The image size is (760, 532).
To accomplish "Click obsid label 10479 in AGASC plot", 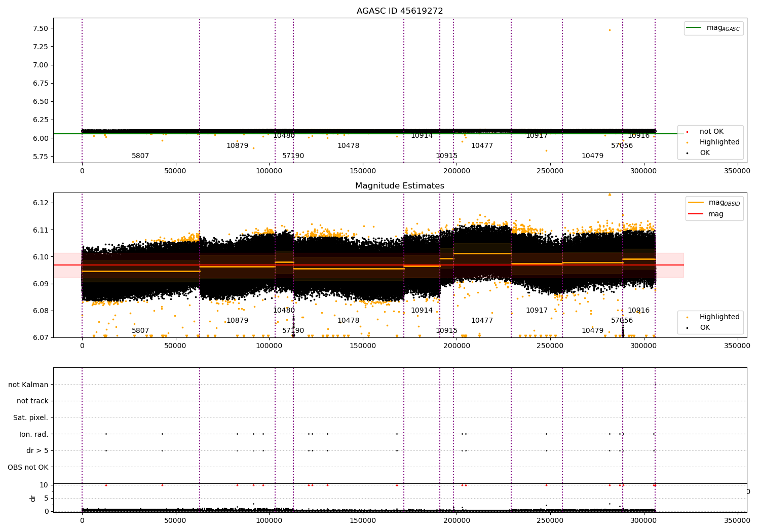I will click(592, 156).
